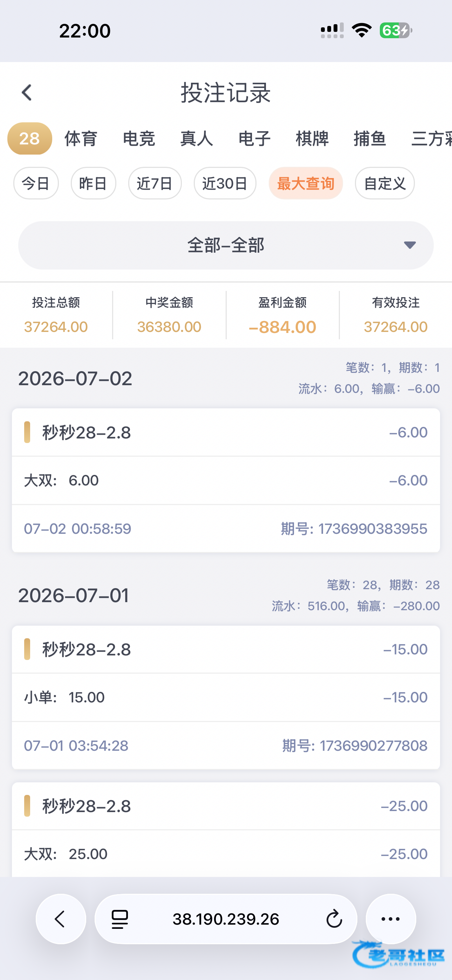Viewport: 452px width, 980px height.
Task: Reload the page with refresh icon
Action: click(x=334, y=919)
